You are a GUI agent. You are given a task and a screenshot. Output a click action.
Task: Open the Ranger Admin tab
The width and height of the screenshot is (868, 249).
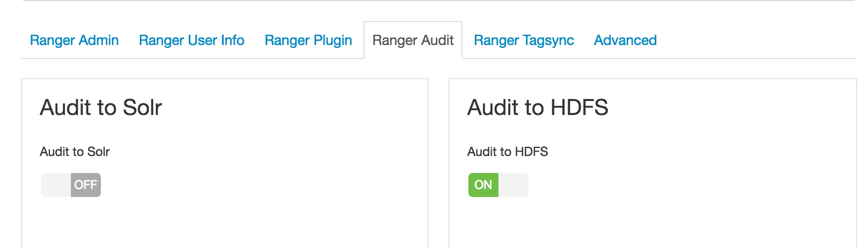tap(74, 40)
